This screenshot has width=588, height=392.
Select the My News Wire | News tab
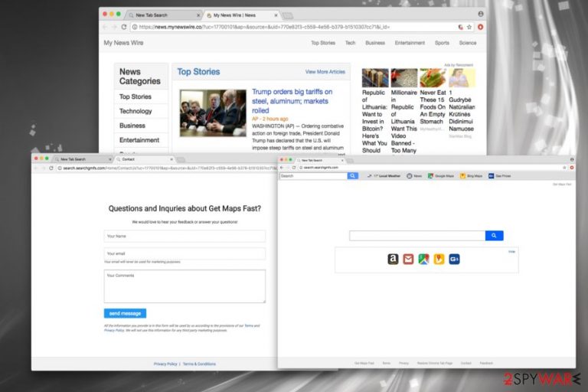(240, 15)
